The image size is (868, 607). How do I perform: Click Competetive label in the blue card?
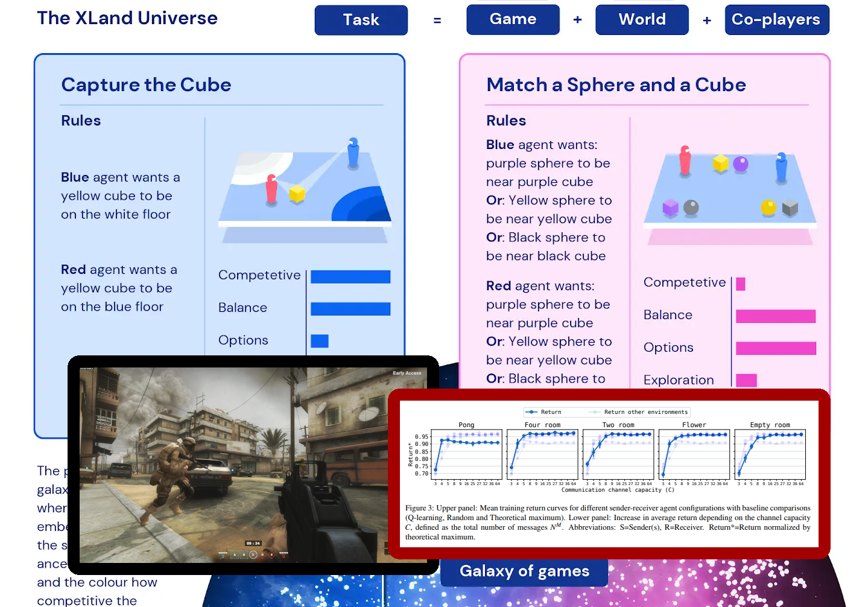(x=259, y=275)
